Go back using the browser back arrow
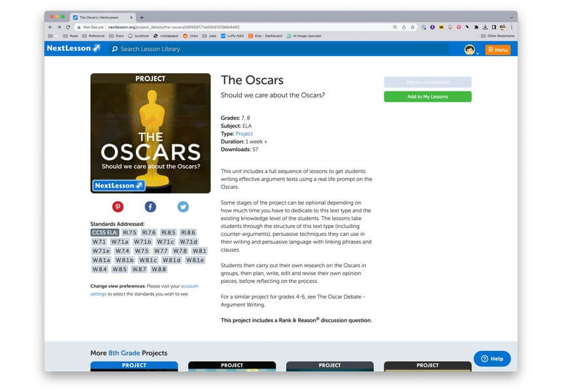The width and height of the screenshot is (562, 392). (x=51, y=27)
